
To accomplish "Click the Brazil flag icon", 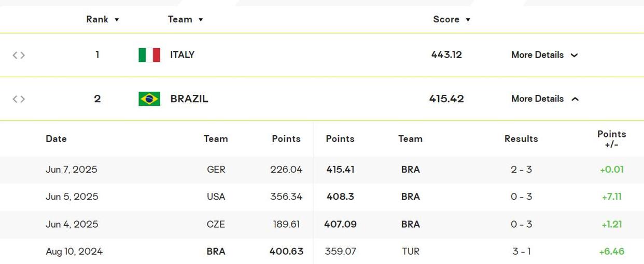I will [149, 99].
